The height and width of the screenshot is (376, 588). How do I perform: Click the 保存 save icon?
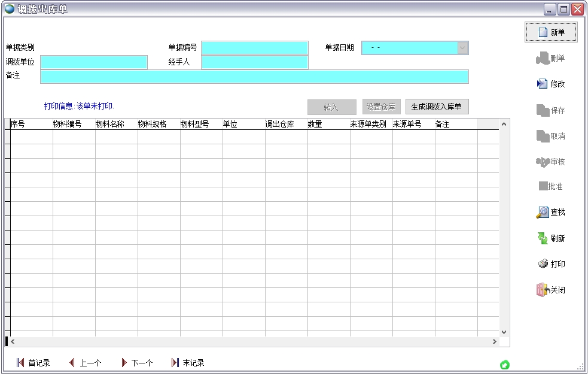[x=551, y=110]
